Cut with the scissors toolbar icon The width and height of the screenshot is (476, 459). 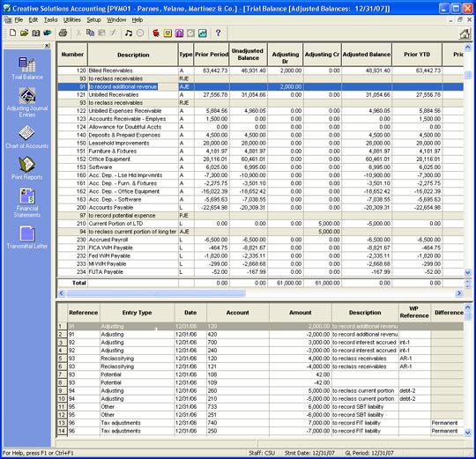click(78, 33)
